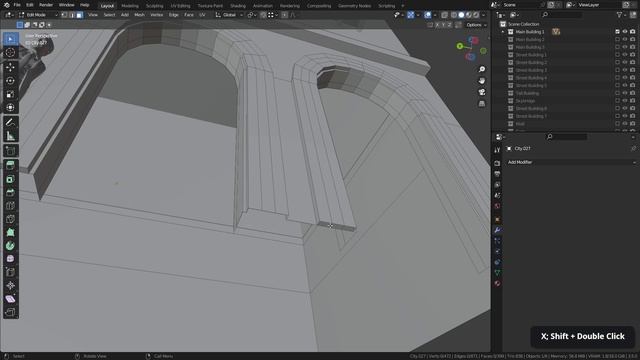This screenshot has width=640, height=360.
Task: Select the Shear tool
Action: click(11, 299)
